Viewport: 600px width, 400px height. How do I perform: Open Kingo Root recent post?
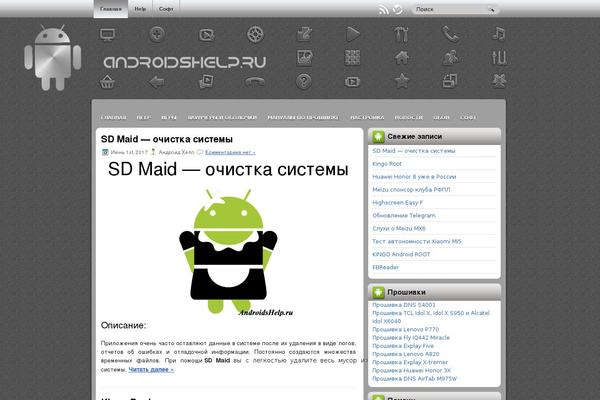click(x=387, y=164)
